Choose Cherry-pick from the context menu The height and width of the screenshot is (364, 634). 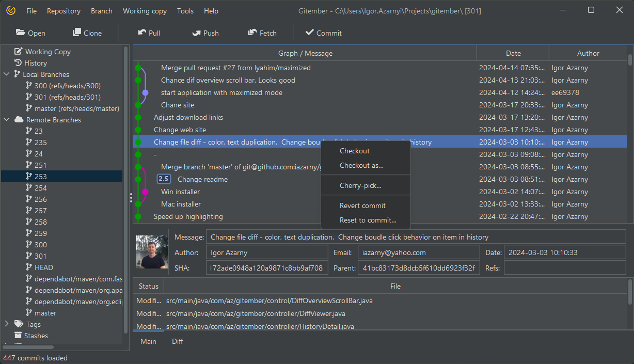tap(360, 185)
